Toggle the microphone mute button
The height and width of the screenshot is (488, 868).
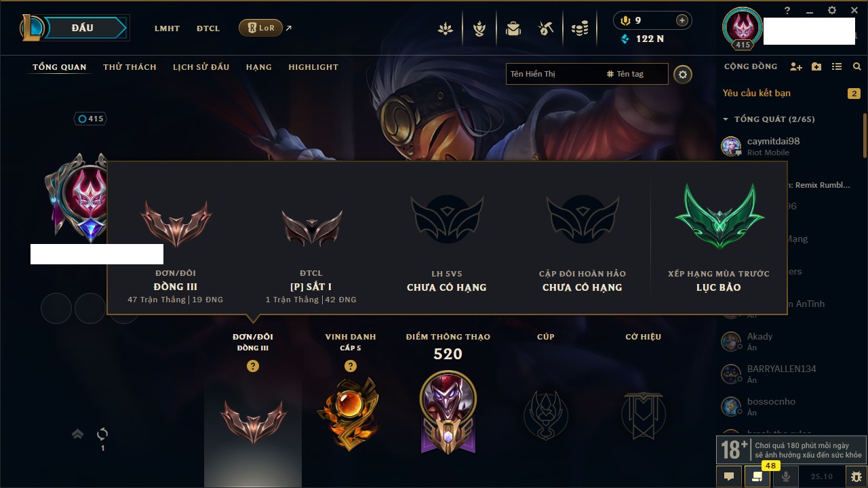tap(786, 476)
